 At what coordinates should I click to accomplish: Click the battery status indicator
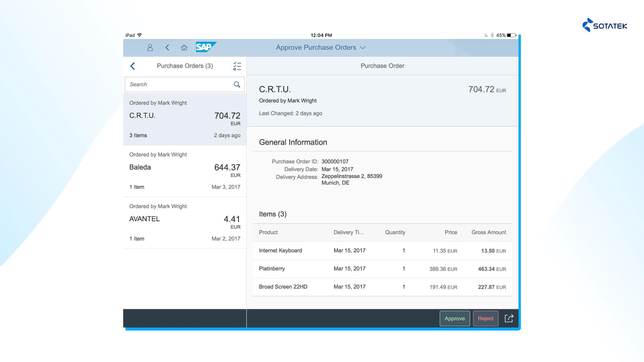point(511,35)
